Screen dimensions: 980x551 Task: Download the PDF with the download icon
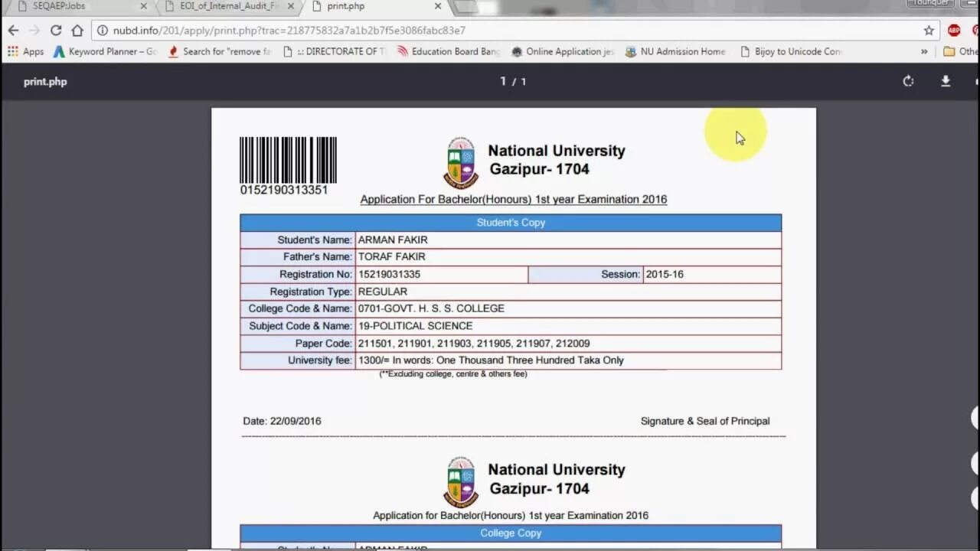(946, 81)
